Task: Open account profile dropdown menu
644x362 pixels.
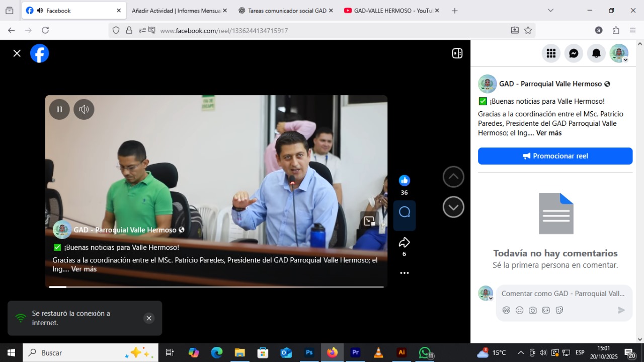Action: 619,53
